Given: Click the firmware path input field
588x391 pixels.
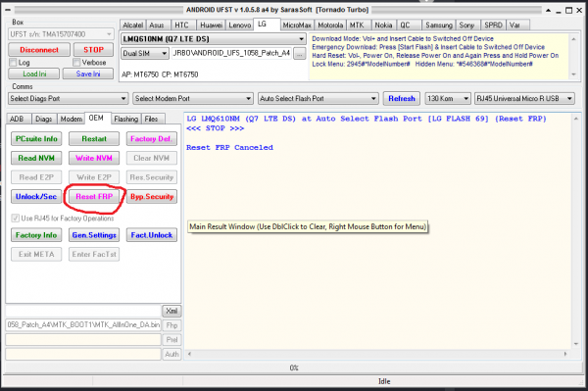Looking at the screenshot, I should 231,53.
